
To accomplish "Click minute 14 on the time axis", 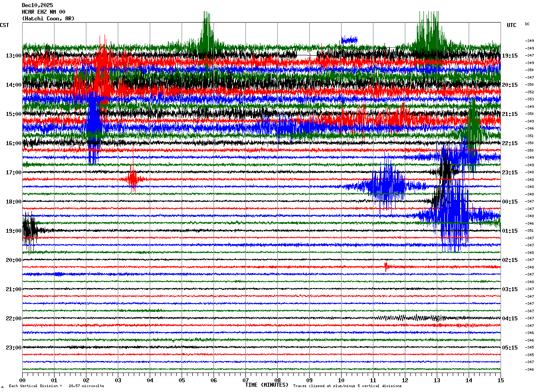I will tap(469, 380).
